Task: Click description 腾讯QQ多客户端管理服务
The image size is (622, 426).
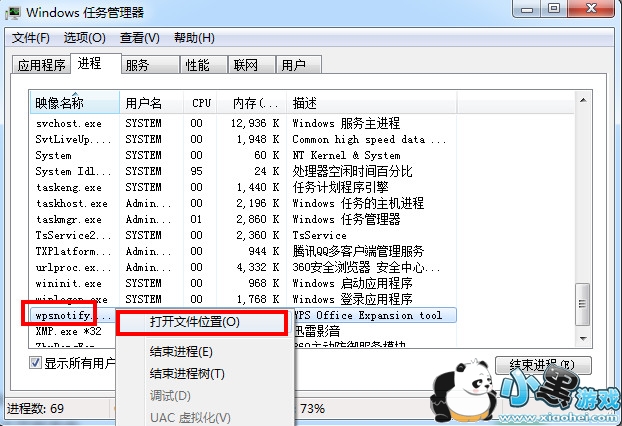Action: (x=358, y=251)
